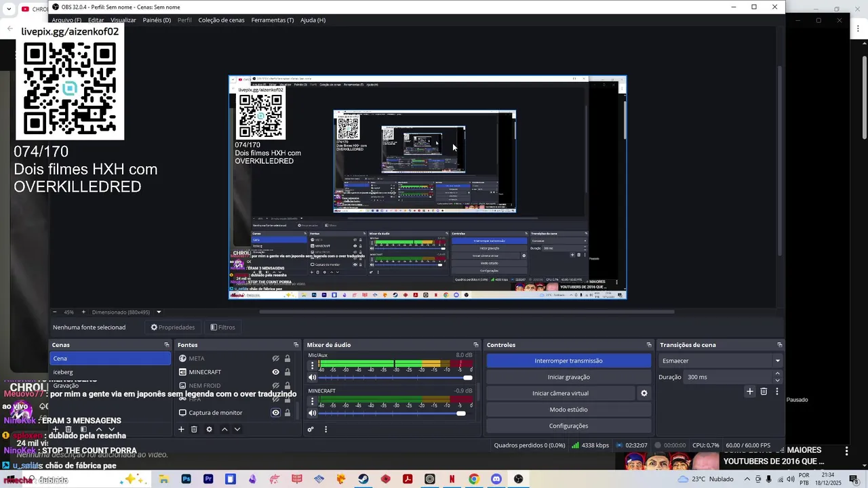The image size is (868, 488).
Task: Mute the Mic/Aux speaker icon
Action: [313, 378]
